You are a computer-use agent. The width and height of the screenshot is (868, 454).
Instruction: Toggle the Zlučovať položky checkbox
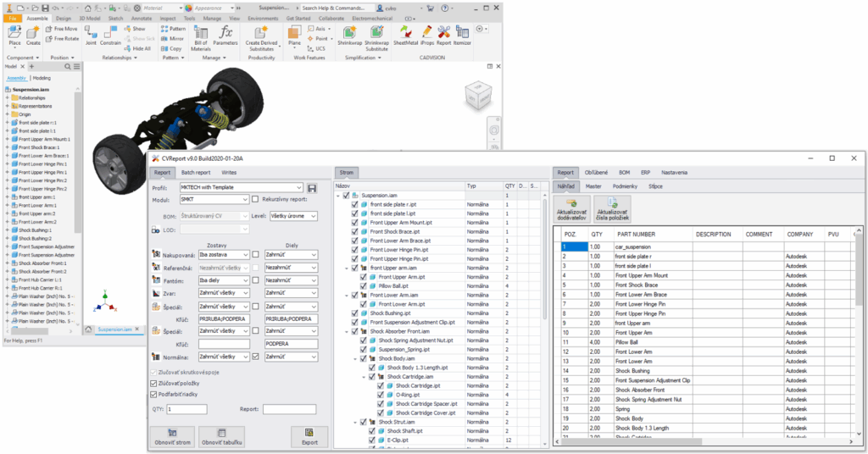(154, 383)
